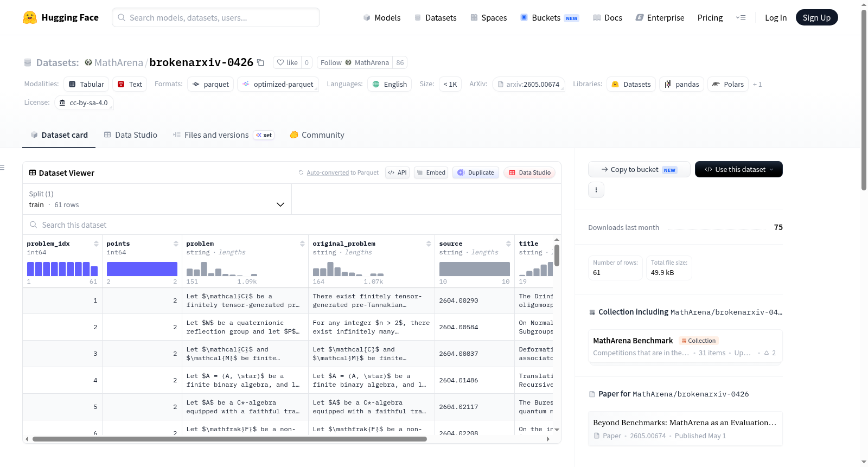Open the Pricing page

710,17
